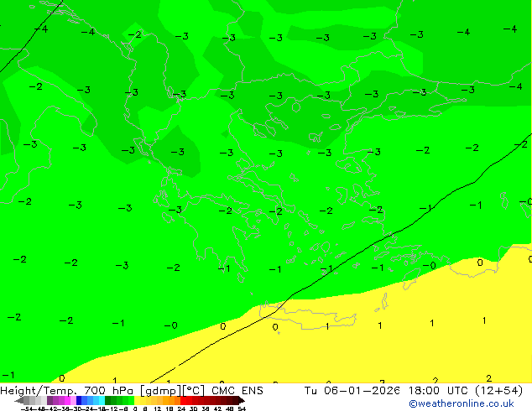Screen dimensions: 532x411
Task: Click the '700 hPa' pressure level text
Action: click(x=109, y=391)
